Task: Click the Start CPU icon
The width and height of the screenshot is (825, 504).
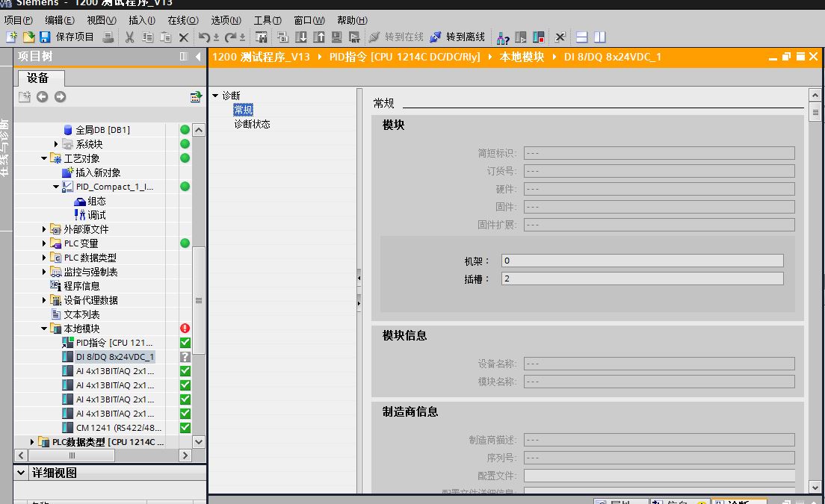Action: pos(520,37)
